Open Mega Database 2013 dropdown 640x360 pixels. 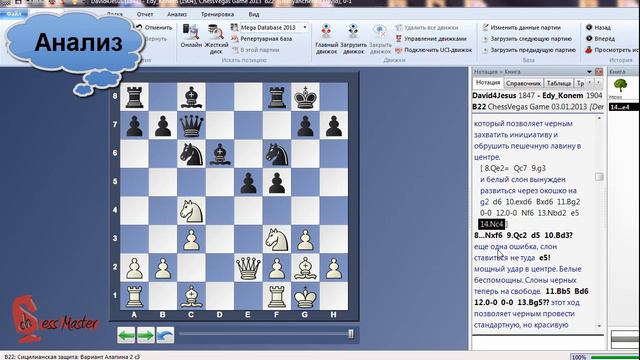click(305, 27)
